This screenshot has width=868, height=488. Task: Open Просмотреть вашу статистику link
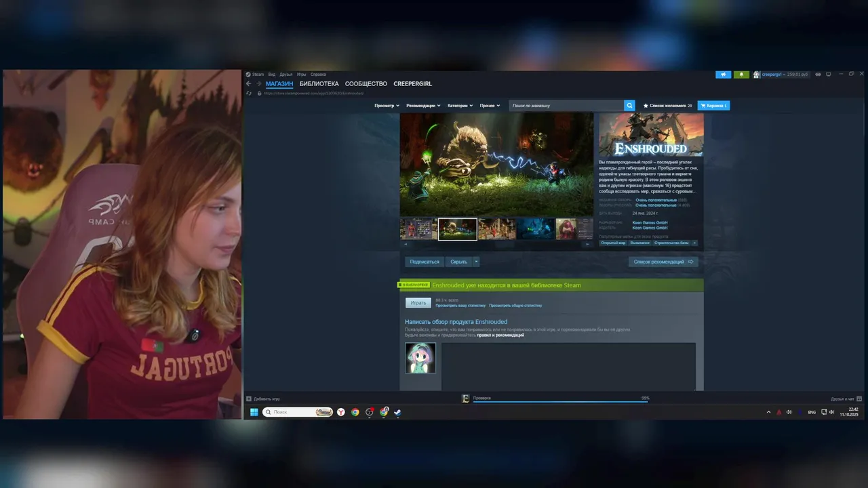coord(460,306)
